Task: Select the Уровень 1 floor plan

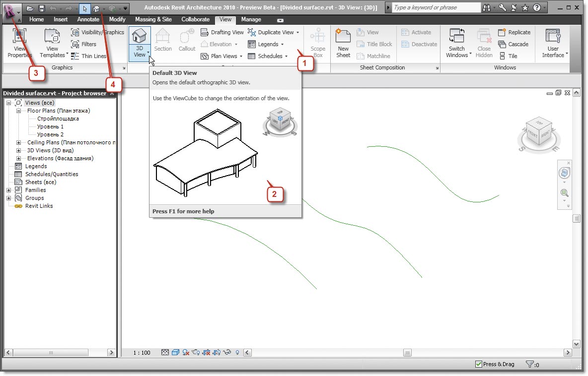Action: coord(50,126)
